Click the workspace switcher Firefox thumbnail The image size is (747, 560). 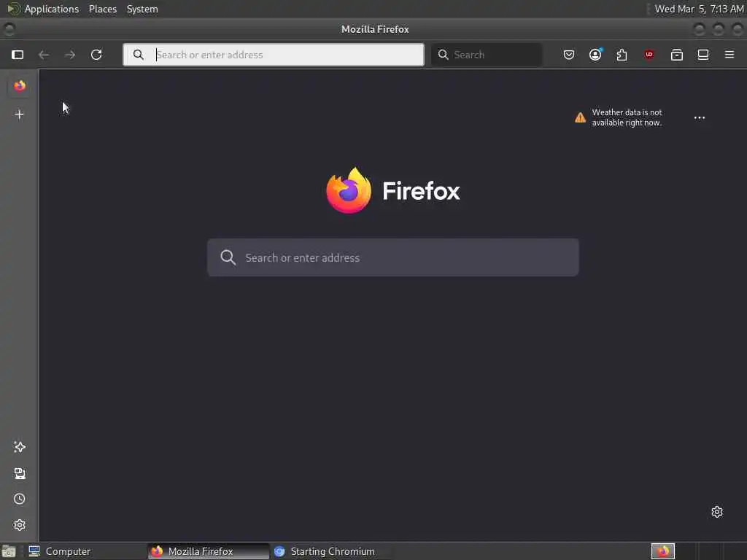663,551
